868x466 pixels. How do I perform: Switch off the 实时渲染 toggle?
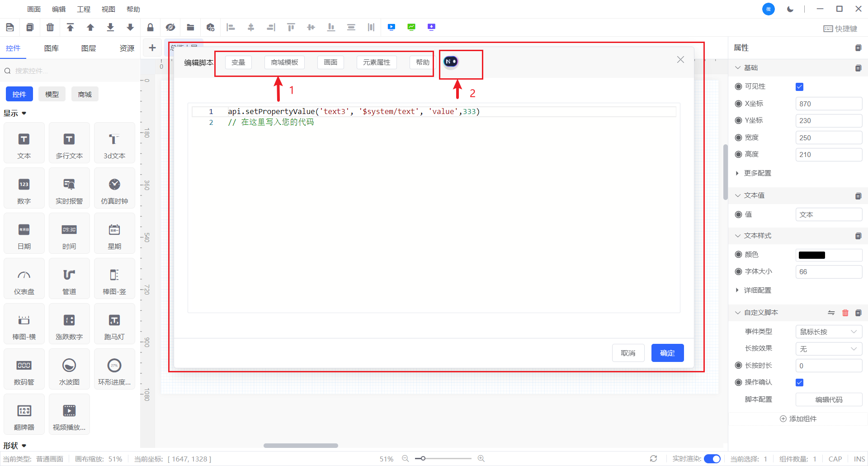pos(712,459)
